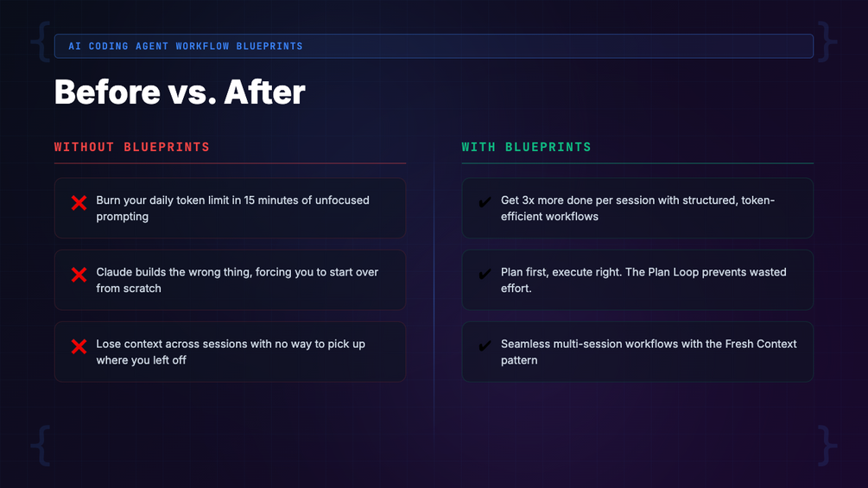The image size is (868, 488).
Task: Open the Burn your daily token limit card
Action: click(x=231, y=208)
